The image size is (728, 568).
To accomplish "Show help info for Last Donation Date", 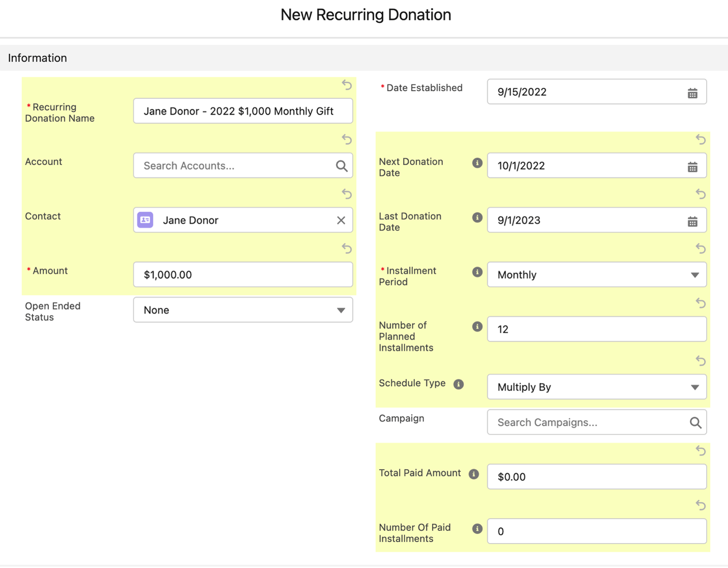I will click(x=477, y=218).
